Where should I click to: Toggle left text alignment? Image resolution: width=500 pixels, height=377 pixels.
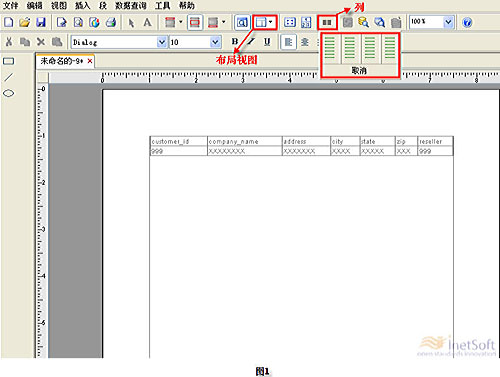tap(288, 42)
